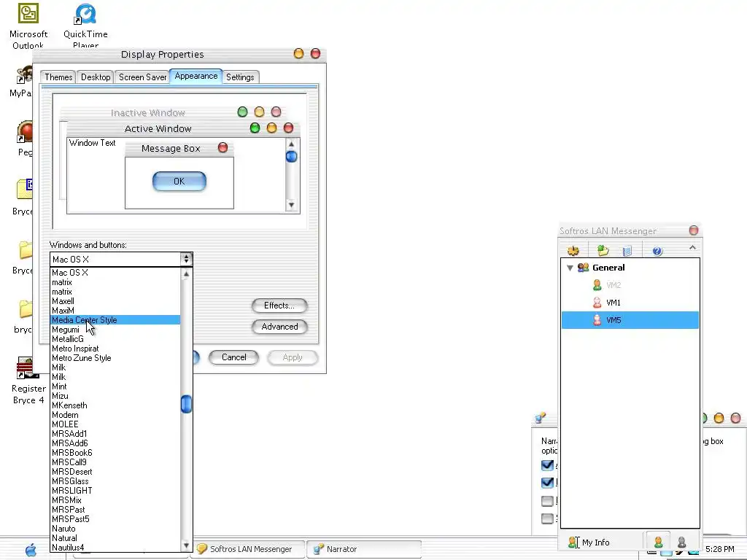Toggle the first checked box in Narrator
This screenshot has width=747, height=560.
point(547,464)
